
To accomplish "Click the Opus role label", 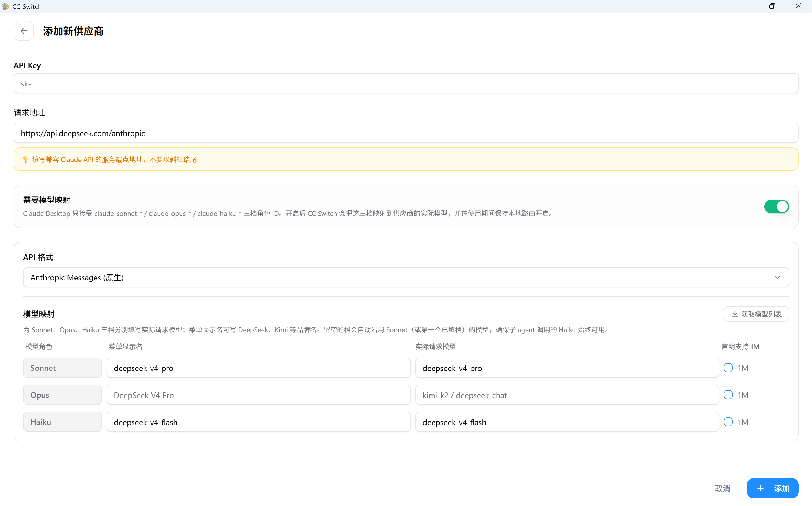I will 62,395.
